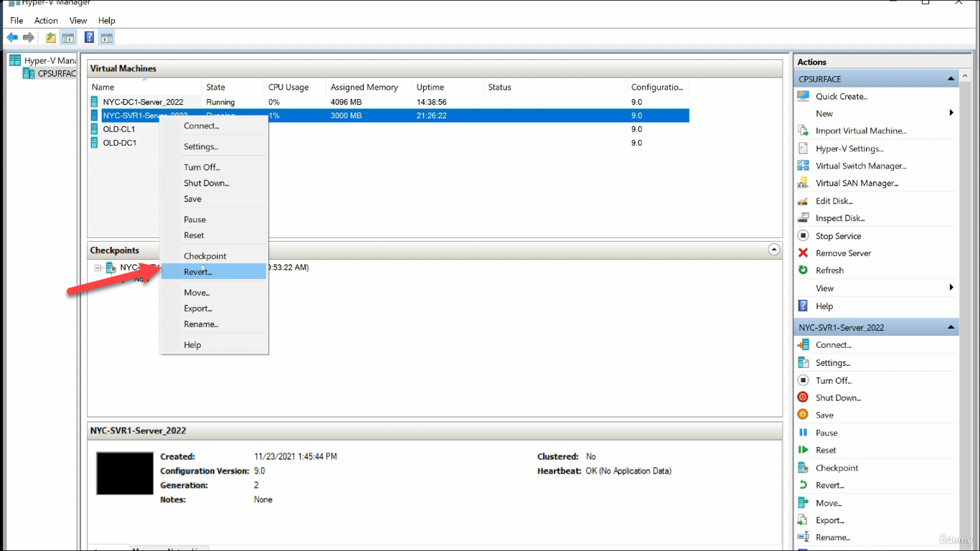Choose Checkpoint in the context menu
The height and width of the screenshot is (551, 980).
pyautogui.click(x=214, y=256)
